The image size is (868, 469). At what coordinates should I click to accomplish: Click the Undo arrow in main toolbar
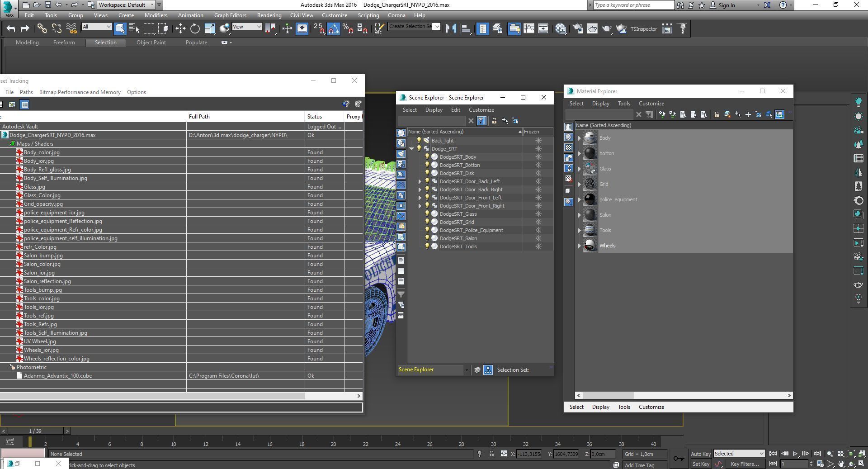pyautogui.click(x=11, y=28)
